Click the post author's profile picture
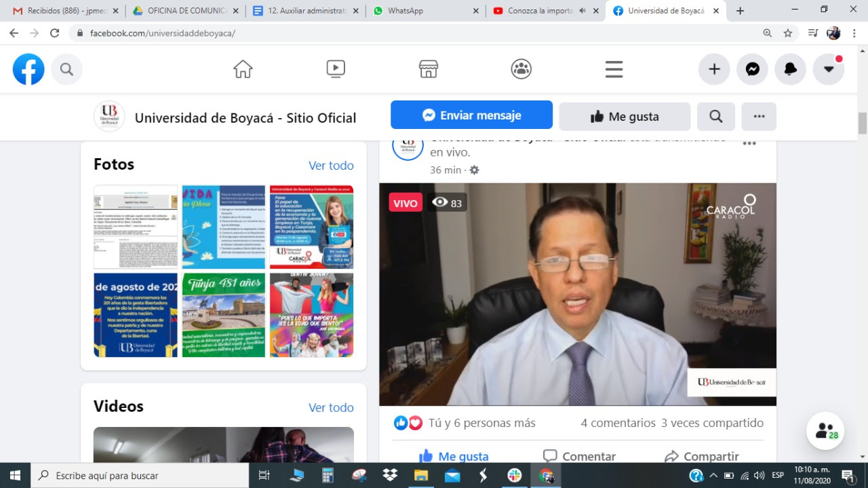The height and width of the screenshot is (488, 868). tap(408, 147)
